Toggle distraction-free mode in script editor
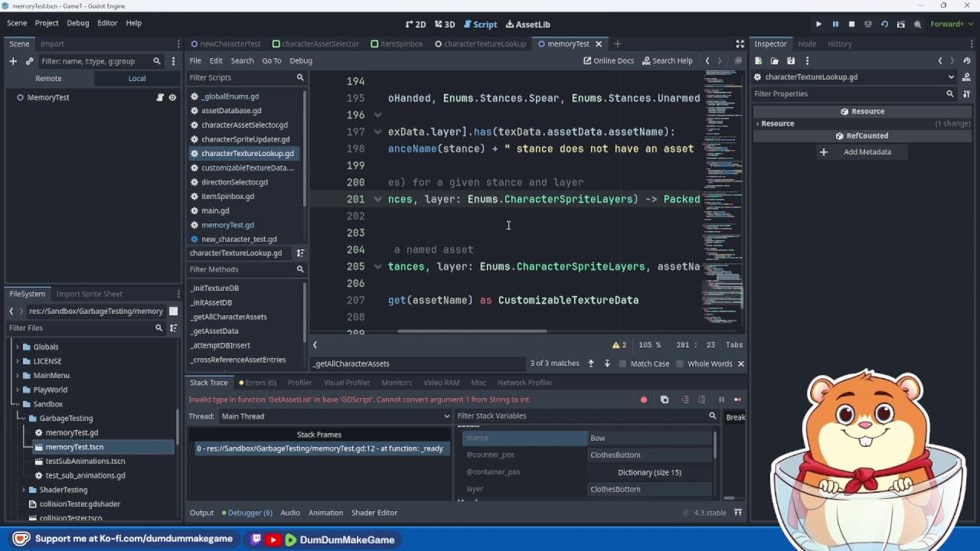Screen dimensions: 980x551 740,44
